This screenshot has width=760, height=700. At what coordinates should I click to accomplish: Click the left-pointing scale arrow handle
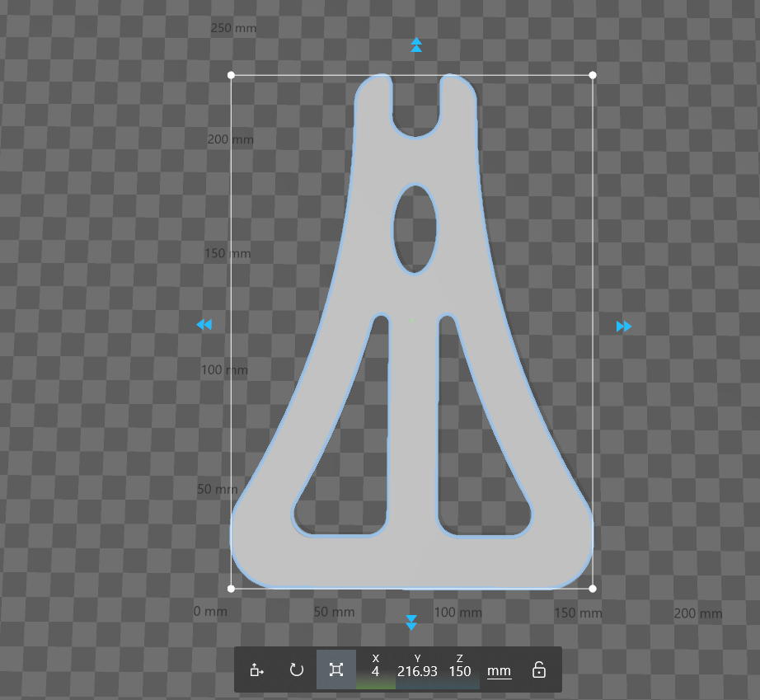[x=204, y=324]
